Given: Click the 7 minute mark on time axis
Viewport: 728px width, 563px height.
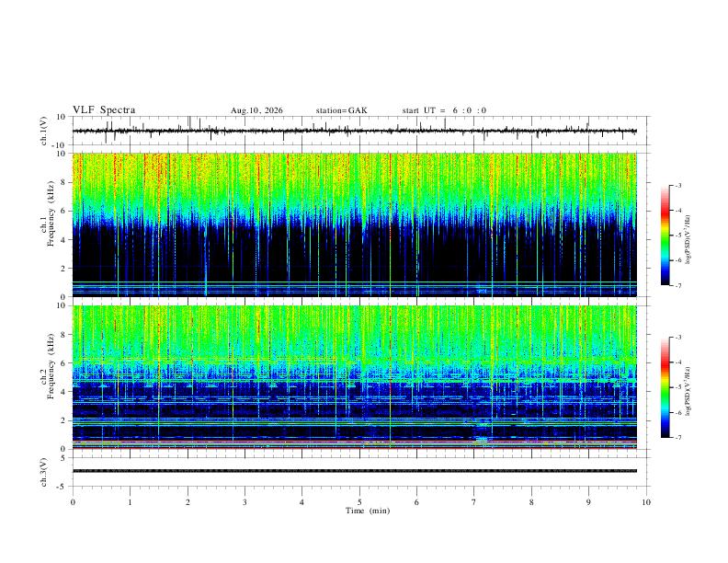Looking at the screenshot, I should 474,502.
